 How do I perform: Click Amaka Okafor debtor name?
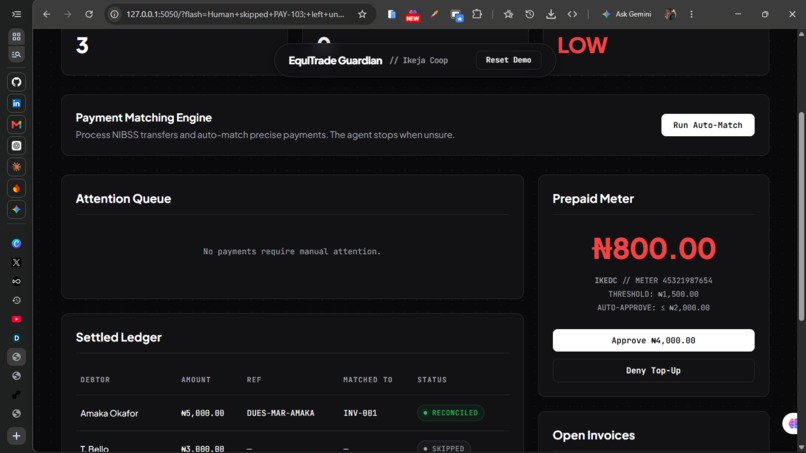point(109,413)
